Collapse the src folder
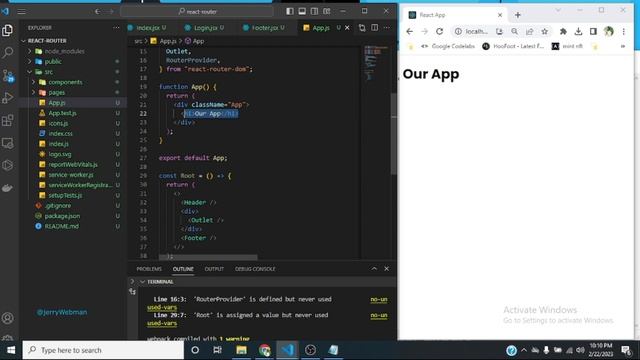The height and width of the screenshot is (360, 640). (29, 72)
